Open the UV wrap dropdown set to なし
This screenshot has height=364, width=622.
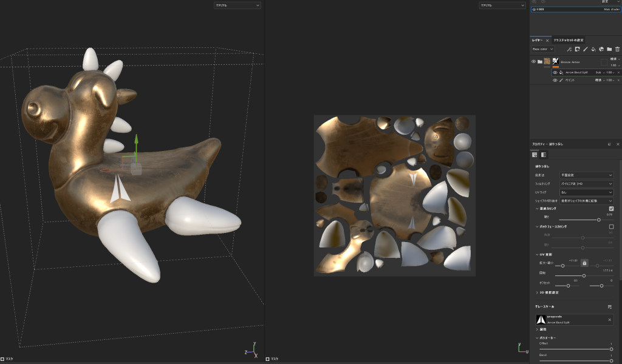[586, 192]
